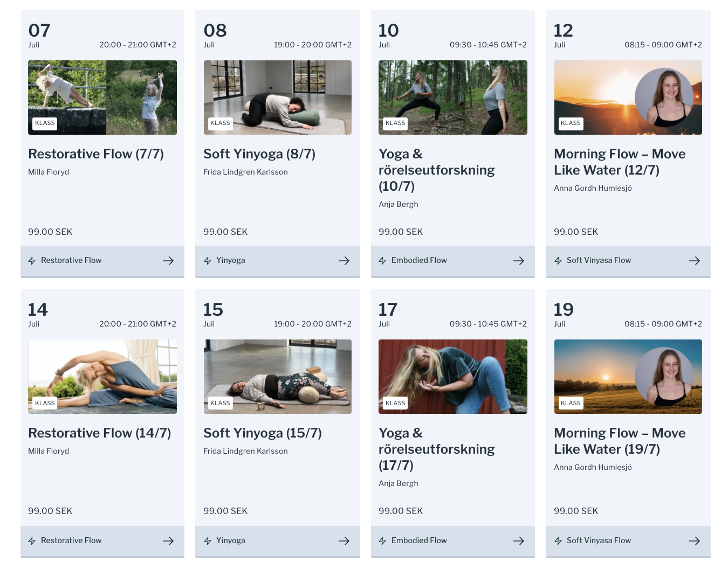The height and width of the screenshot is (569, 728).
Task: Click the forest yoga photo for 10 Juli
Action: 453,98
